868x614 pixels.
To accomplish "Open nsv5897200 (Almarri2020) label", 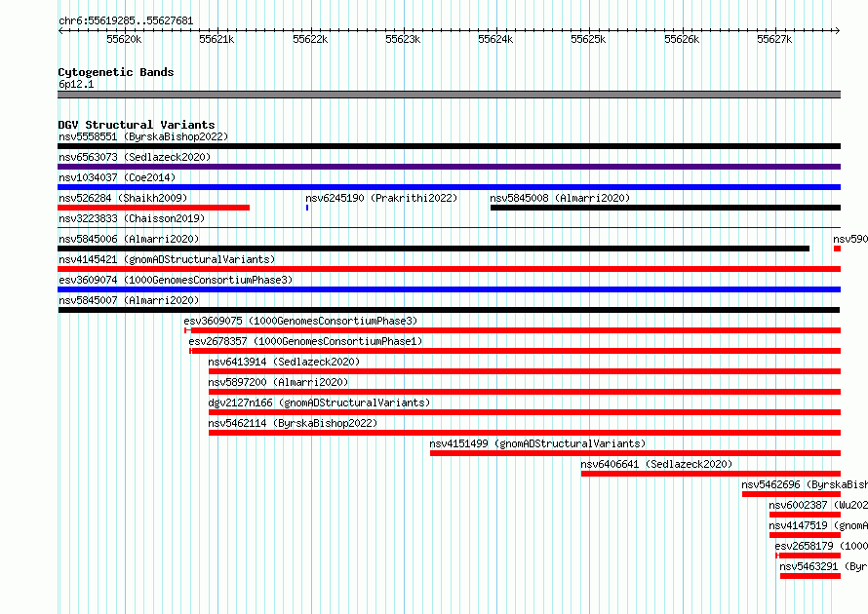I will [x=278, y=382].
